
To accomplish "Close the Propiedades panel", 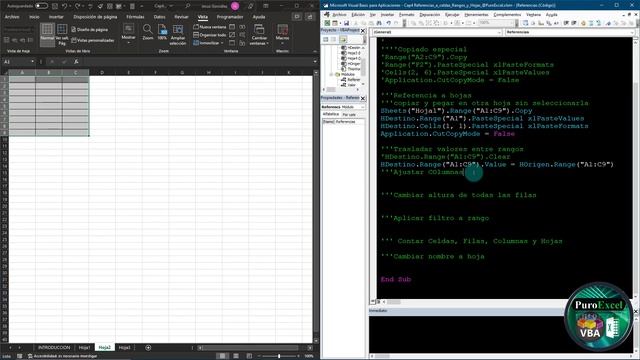I will pos(363,98).
